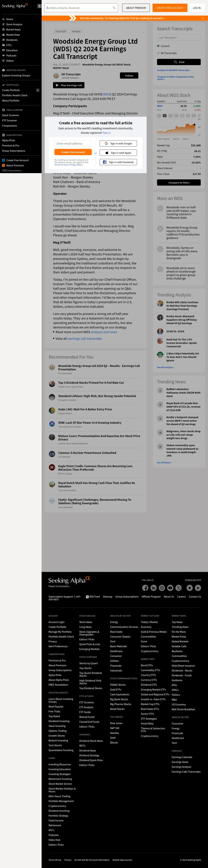Follow SA Transcripts with the Follow button

[129, 76]
